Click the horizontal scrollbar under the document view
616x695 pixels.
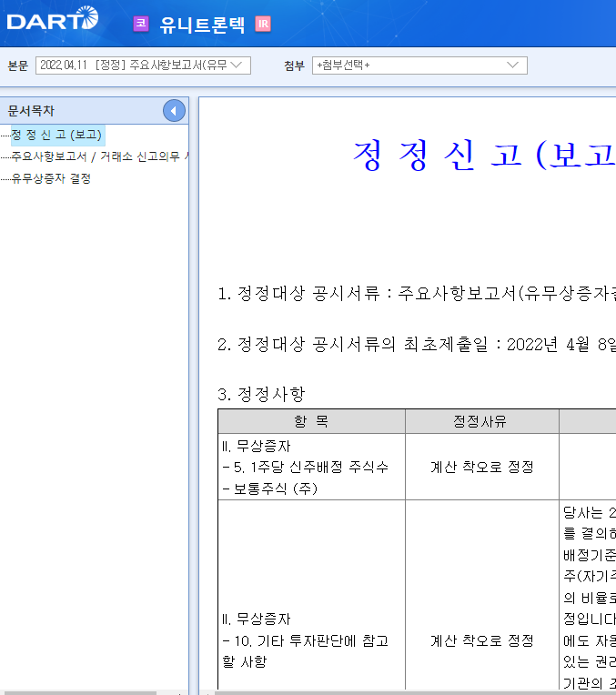point(415,692)
